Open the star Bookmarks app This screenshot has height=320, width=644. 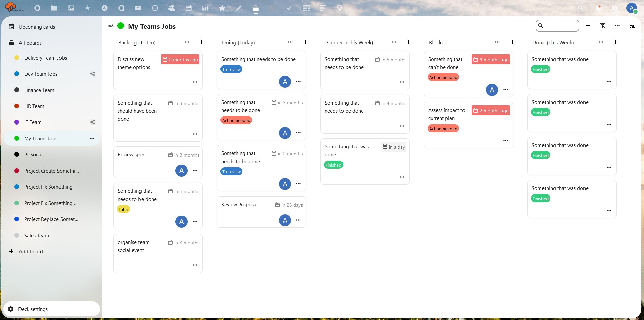coord(222,8)
